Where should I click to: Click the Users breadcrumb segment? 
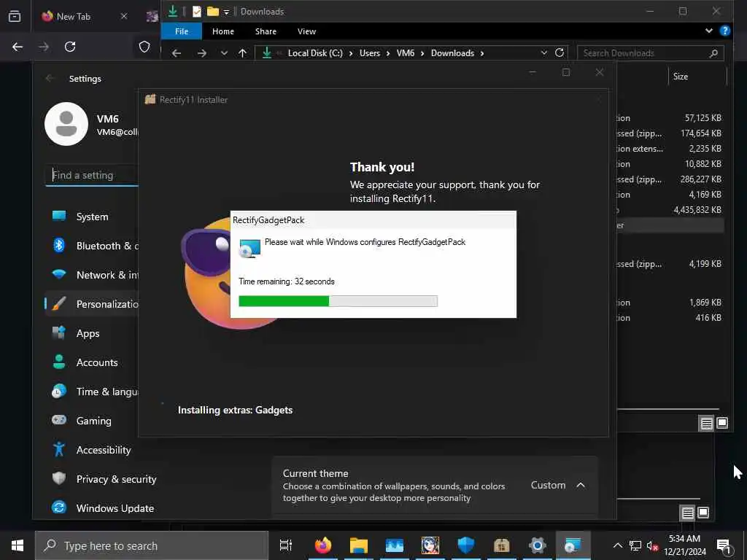coord(370,52)
